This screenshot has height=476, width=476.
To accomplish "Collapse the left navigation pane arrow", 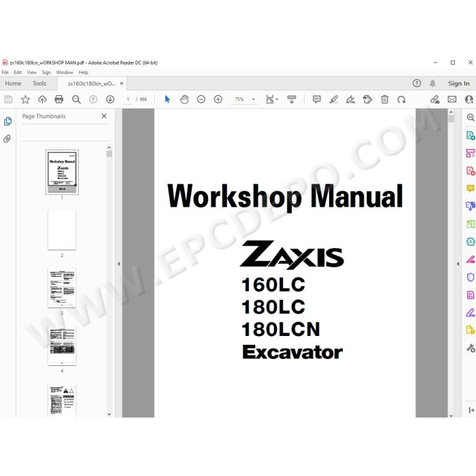I will tap(119, 264).
